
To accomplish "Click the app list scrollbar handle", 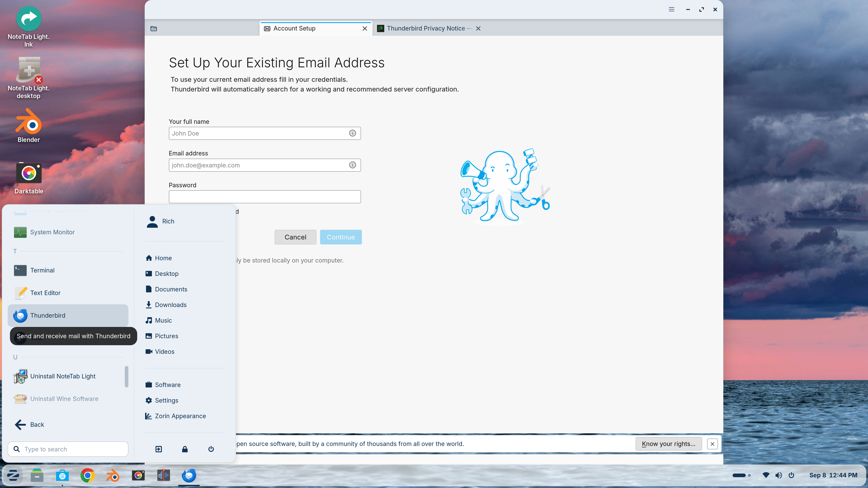I will click(x=126, y=377).
